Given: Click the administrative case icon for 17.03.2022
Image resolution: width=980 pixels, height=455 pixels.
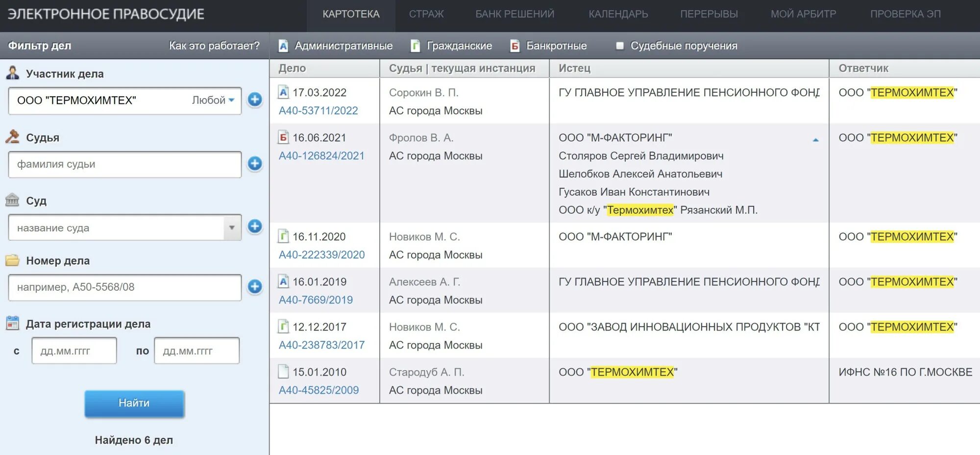Looking at the screenshot, I should click(283, 92).
